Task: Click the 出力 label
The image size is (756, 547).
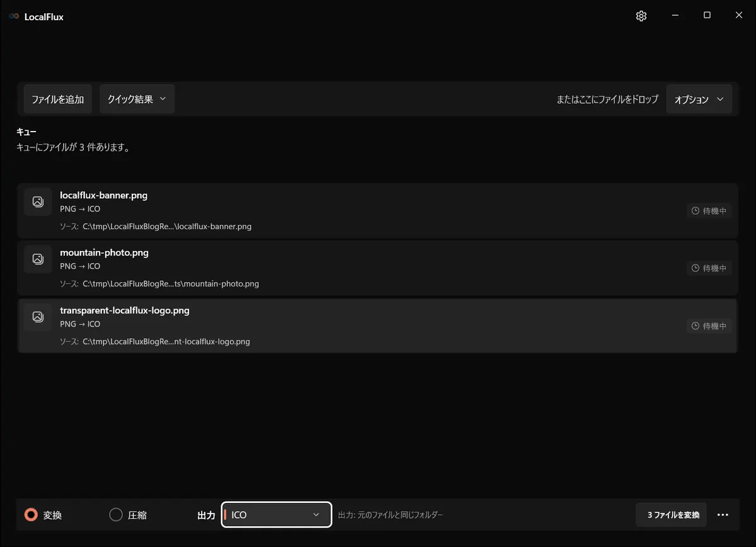Action: [x=206, y=516]
